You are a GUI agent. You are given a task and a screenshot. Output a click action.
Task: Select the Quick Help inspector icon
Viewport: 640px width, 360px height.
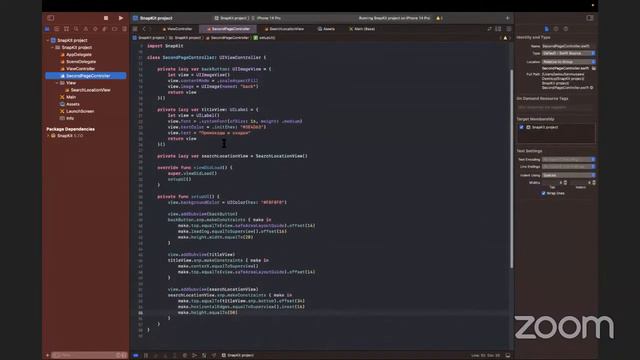[566, 29]
